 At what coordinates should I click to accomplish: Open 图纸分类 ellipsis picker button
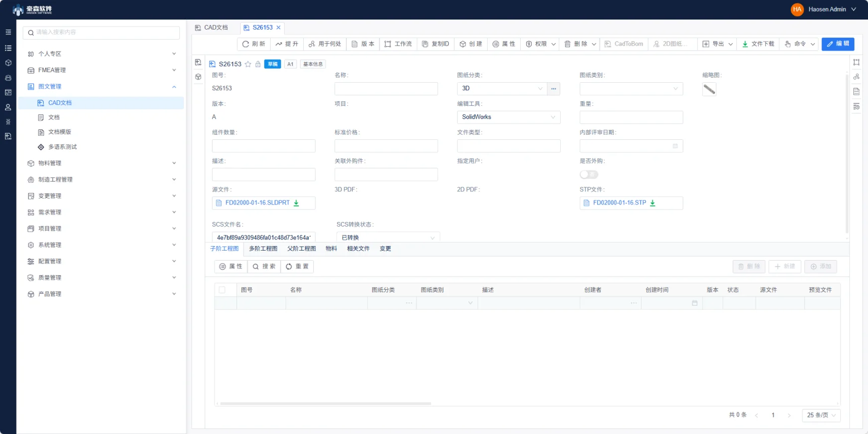pos(554,89)
